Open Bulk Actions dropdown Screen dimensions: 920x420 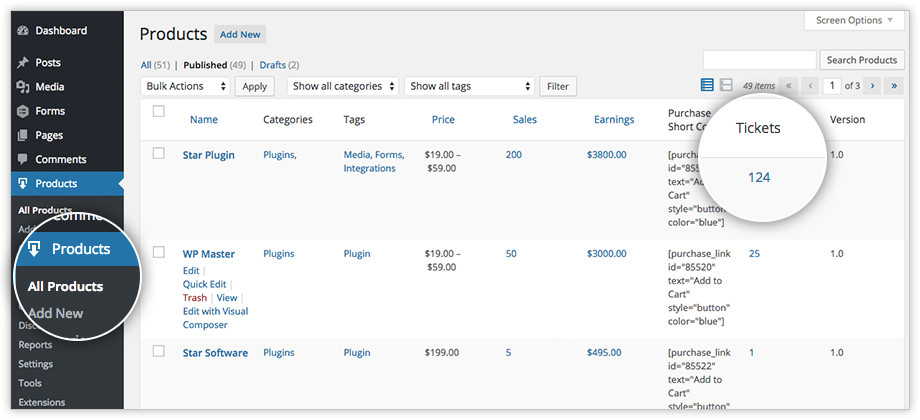tap(185, 86)
